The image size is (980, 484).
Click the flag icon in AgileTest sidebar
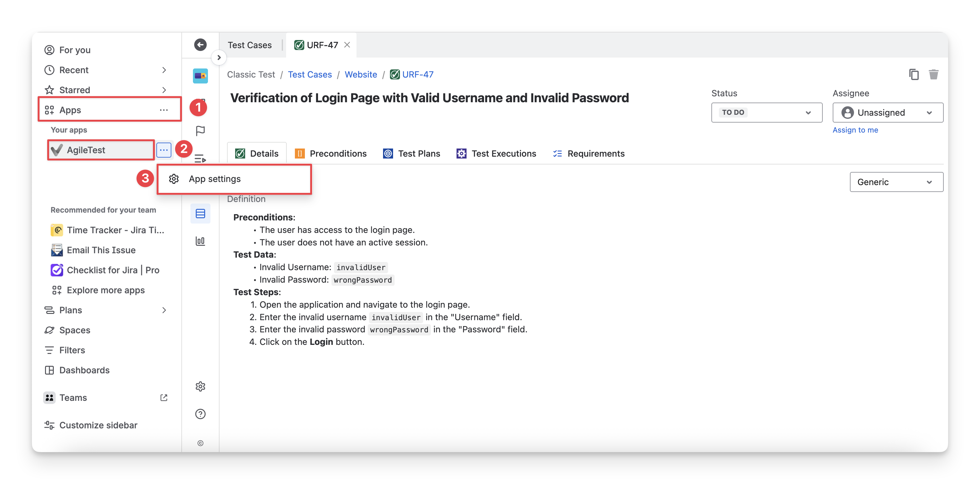point(200,131)
